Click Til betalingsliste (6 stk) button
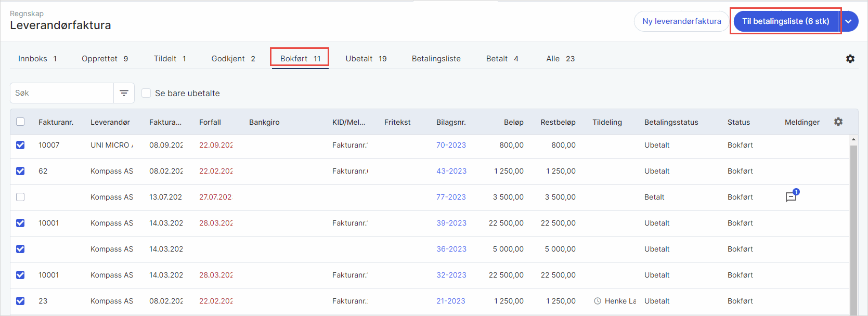The width and height of the screenshot is (868, 316). click(x=785, y=21)
